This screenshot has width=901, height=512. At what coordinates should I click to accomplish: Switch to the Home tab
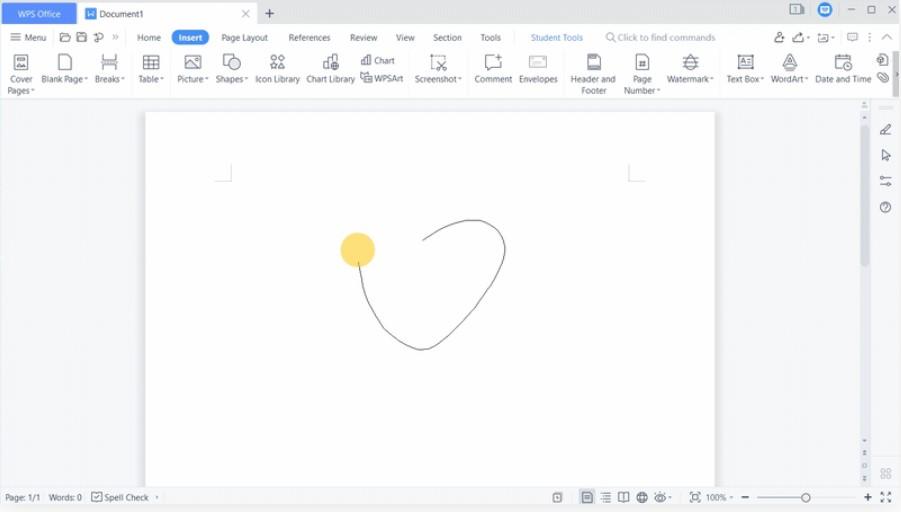point(149,37)
